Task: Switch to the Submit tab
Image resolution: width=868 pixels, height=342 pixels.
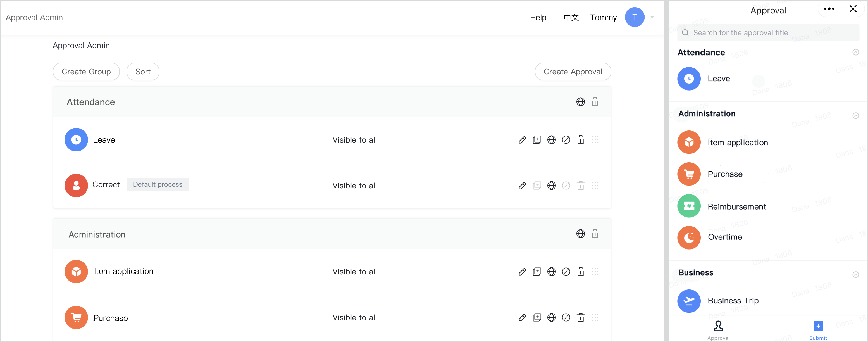Action: pyautogui.click(x=818, y=330)
